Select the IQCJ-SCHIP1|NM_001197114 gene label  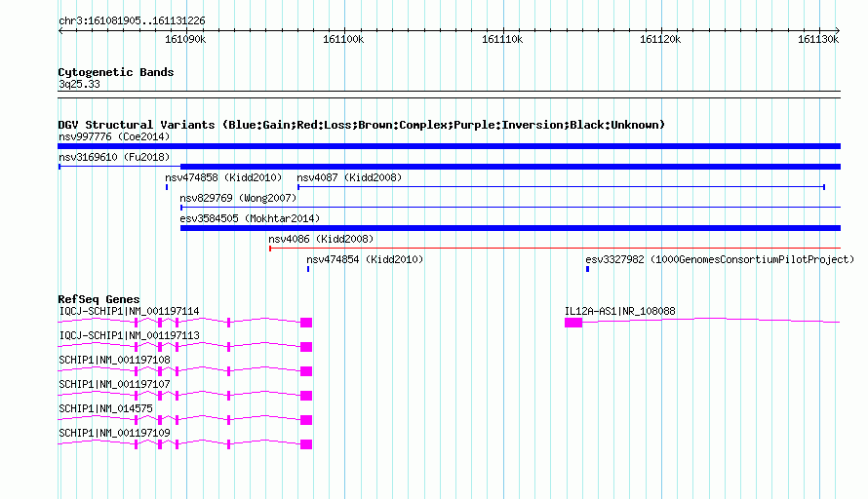(x=129, y=312)
